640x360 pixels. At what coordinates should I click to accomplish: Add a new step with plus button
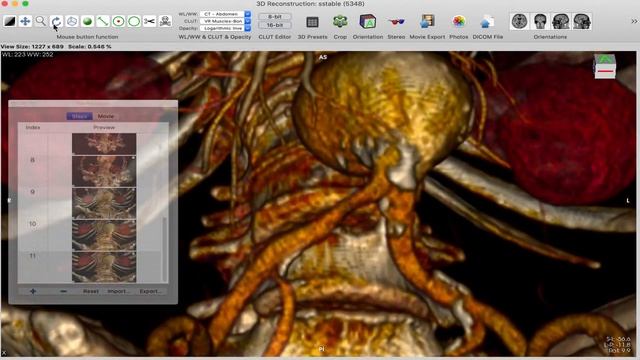point(33,291)
